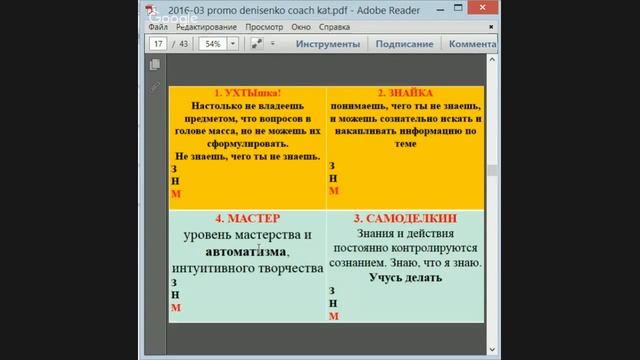
Task: Open the Инструменты pane
Action: click(x=328, y=44)
